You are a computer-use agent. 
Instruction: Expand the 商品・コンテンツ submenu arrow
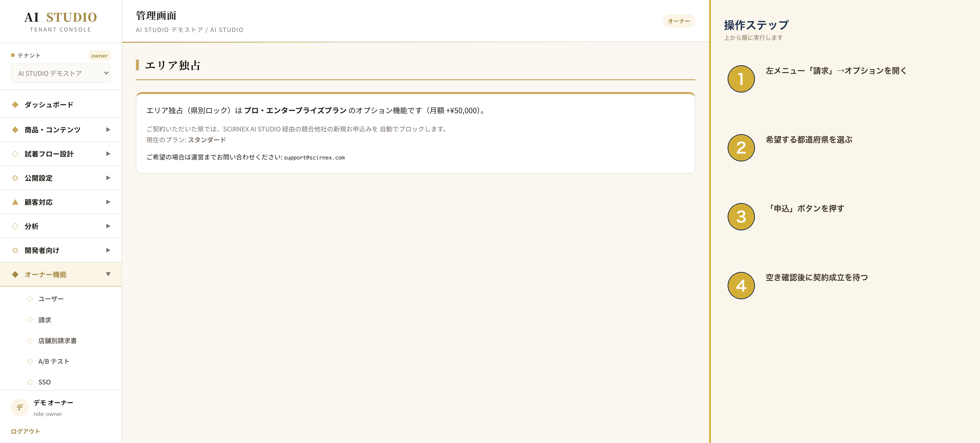108,130
